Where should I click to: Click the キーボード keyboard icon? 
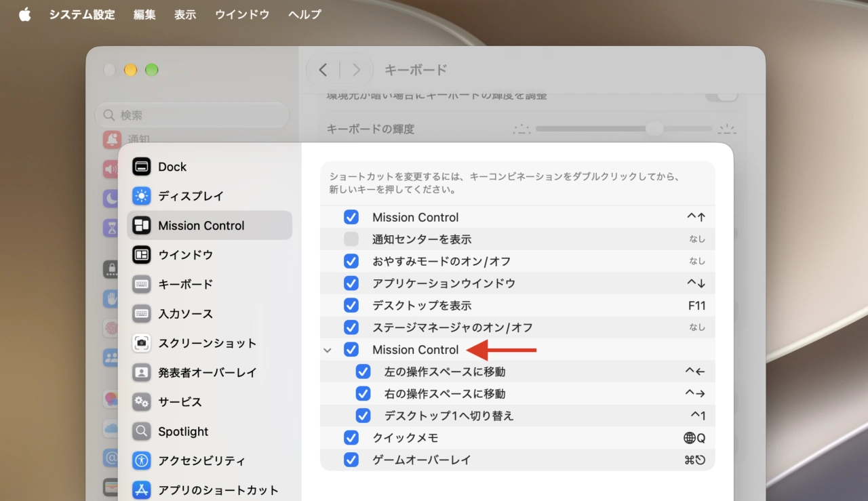[x=141, y=284]
